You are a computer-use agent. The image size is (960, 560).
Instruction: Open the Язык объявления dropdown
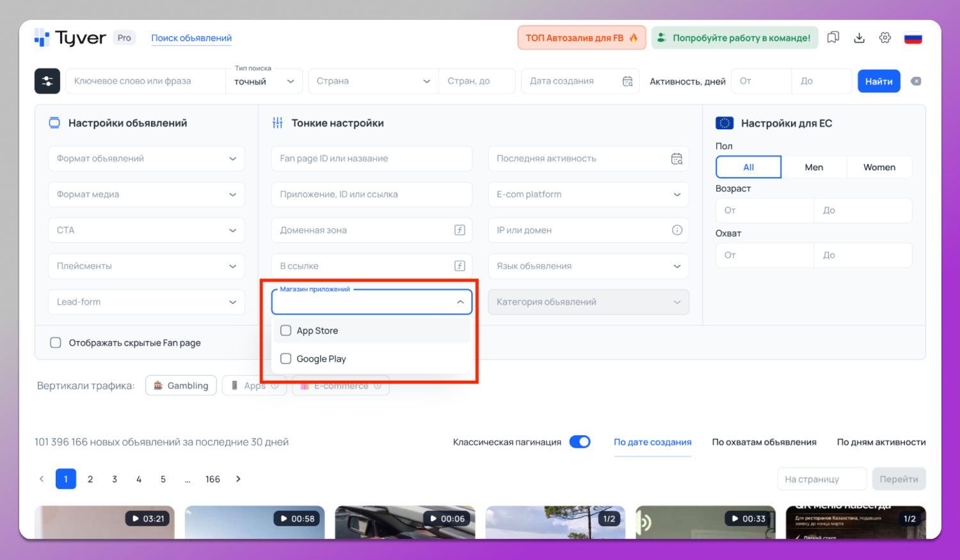(588, 266)
